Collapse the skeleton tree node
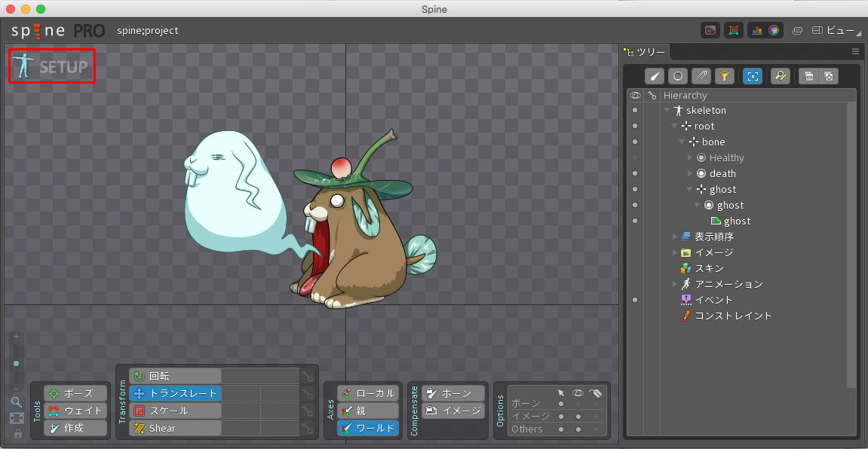The image size is (868, 449). (x=667, y=111)
